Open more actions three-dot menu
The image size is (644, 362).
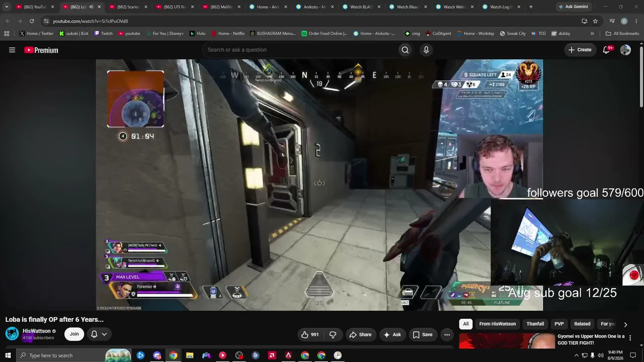tap(447, 334)
